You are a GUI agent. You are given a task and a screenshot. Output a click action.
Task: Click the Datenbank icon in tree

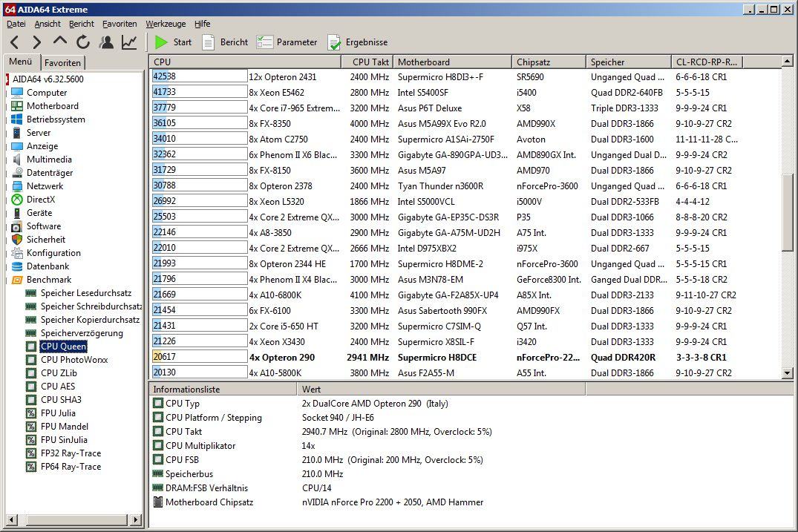17,266
